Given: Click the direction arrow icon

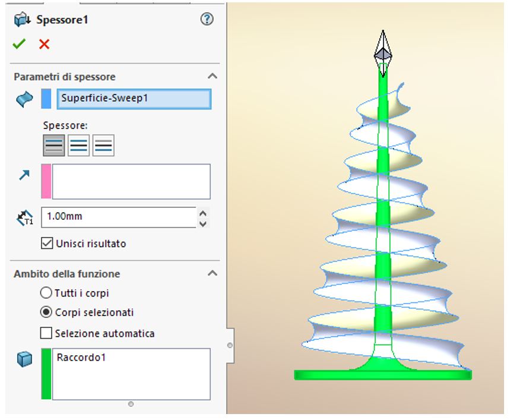Looking at the screenshot, I should coord(24,175).
